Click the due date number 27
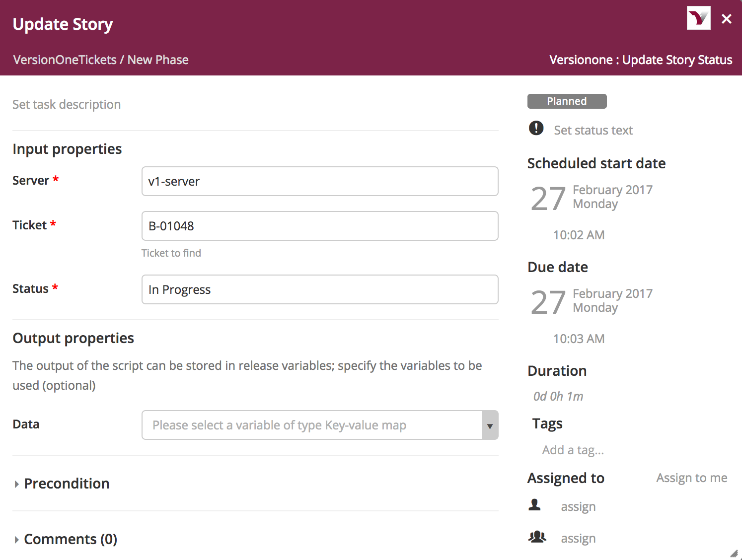Image resolution: width=742 pixels, height=560 pixels. [548, 302]
